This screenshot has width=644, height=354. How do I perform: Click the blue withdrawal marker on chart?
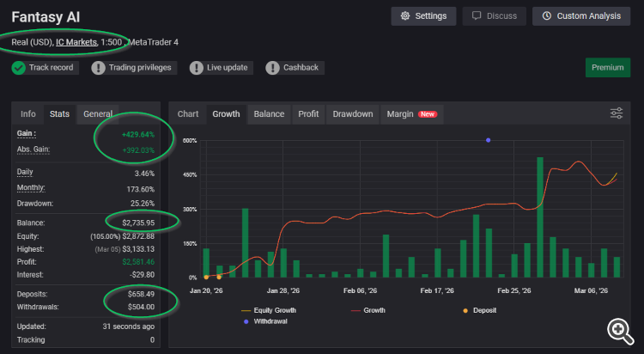tap(488, 139)
